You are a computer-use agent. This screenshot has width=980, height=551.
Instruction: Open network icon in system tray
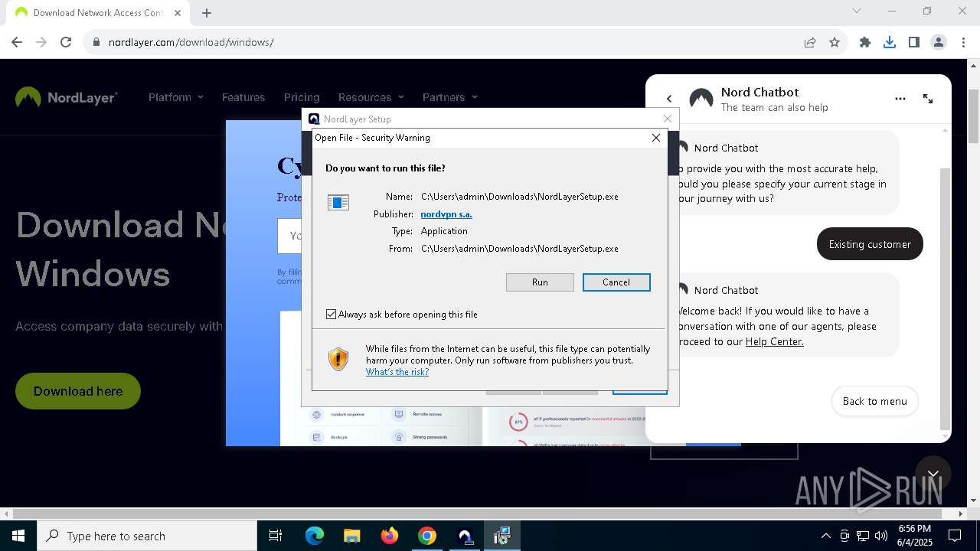click(x=863, y=536)
